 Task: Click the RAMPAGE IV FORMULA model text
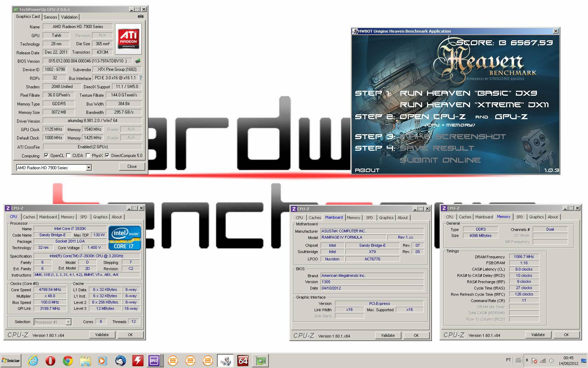click(342, 237)
